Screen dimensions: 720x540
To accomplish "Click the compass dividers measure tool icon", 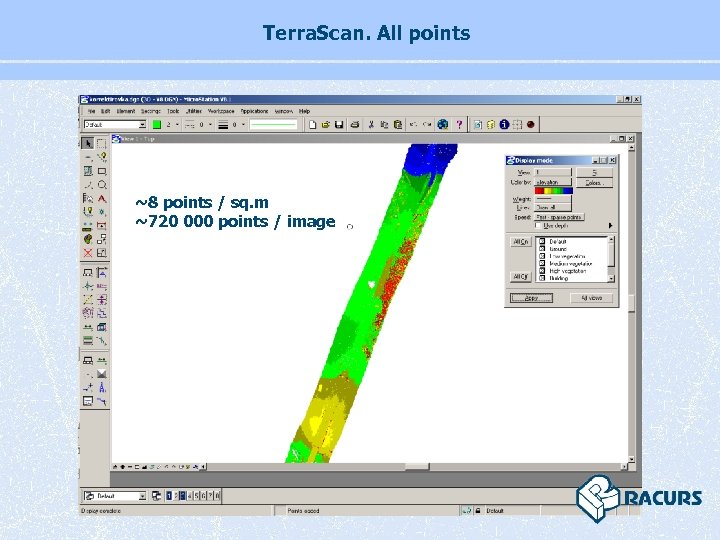I will (102, 388).
